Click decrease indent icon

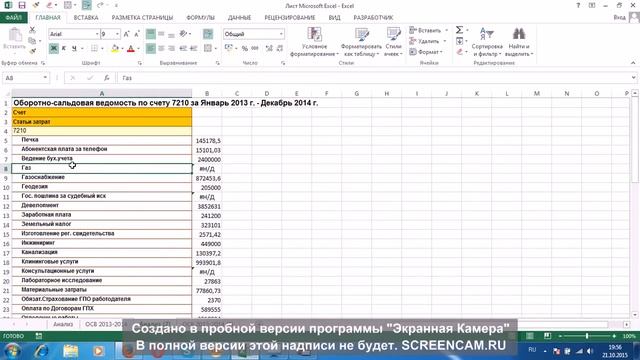[x=183, y=49]
